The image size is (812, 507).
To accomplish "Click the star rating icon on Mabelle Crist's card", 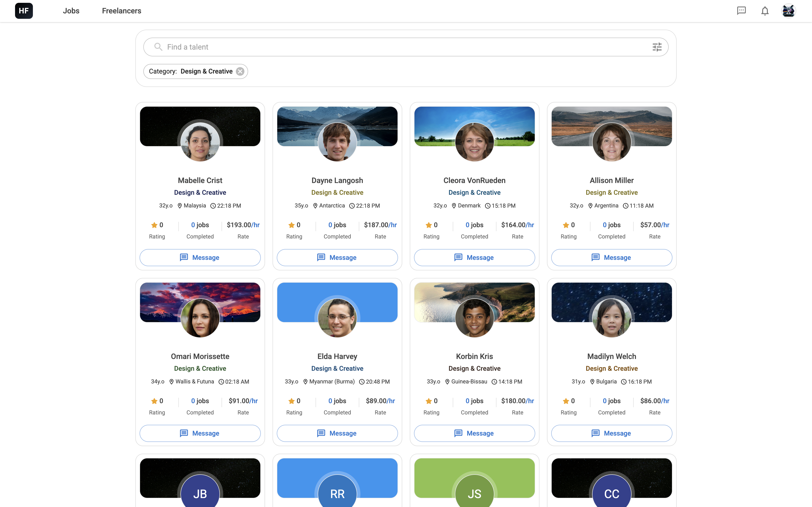I will [154, 225].
